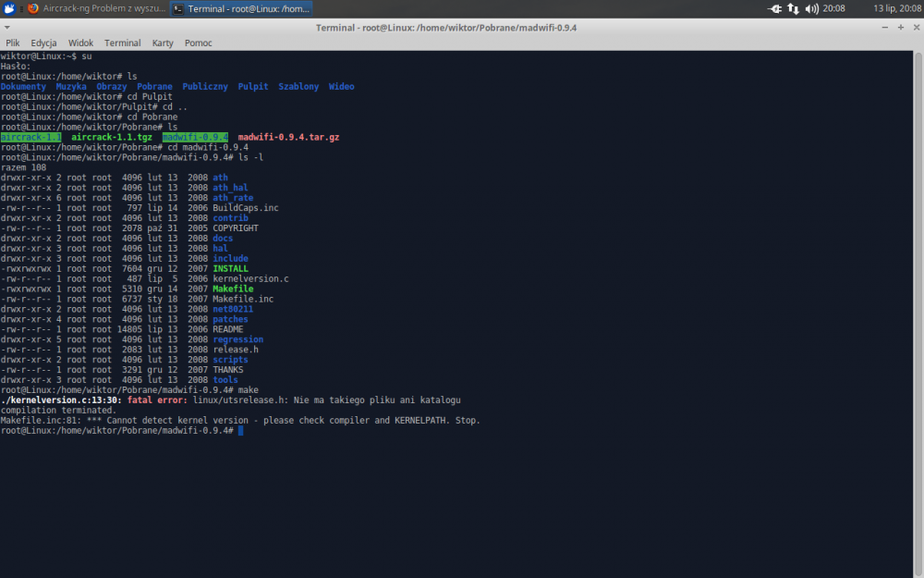Click the Terminal taskbar button in panel
This screenshot has width=924, height=578.
(x=241, y=8)
